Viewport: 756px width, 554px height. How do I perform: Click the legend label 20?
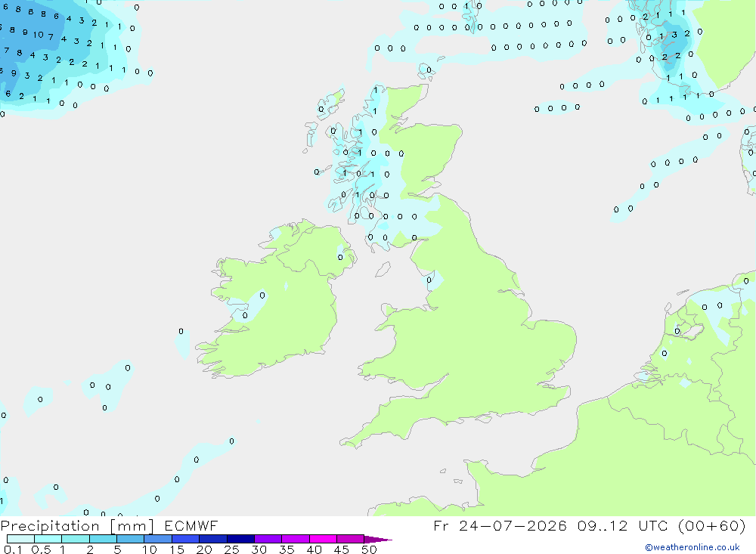coord(204,549)
